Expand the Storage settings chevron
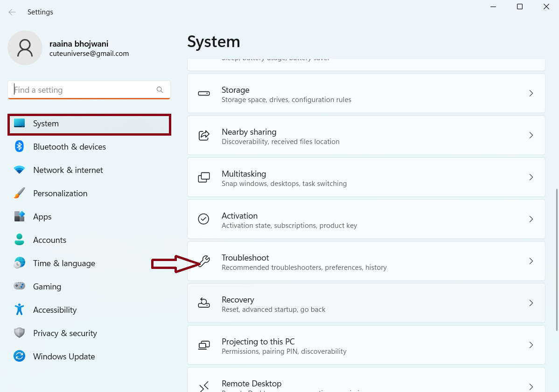 tap(531, 93)
